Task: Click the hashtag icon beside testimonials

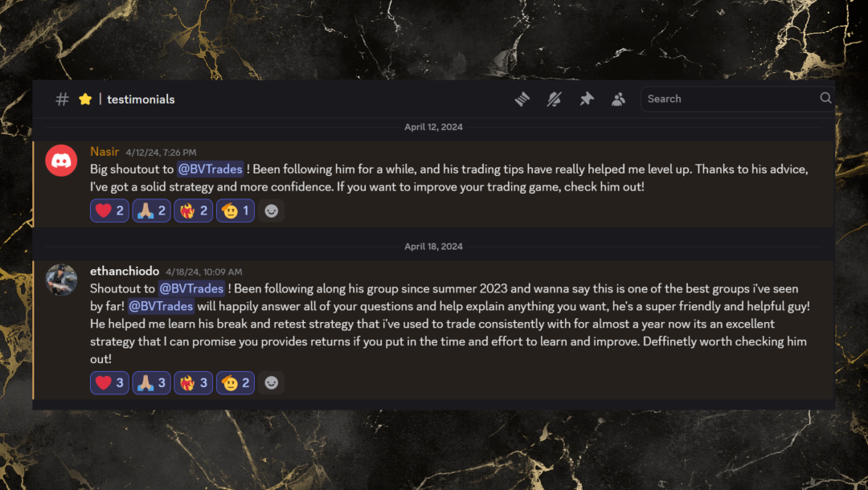Action: click(x=61, y=98)
